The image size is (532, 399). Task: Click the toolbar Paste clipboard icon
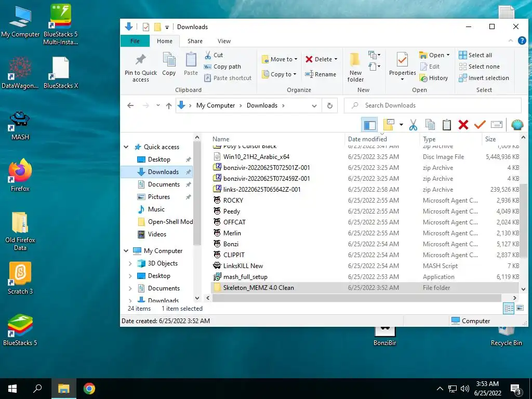pyautogui.click(x=446, y=125)
